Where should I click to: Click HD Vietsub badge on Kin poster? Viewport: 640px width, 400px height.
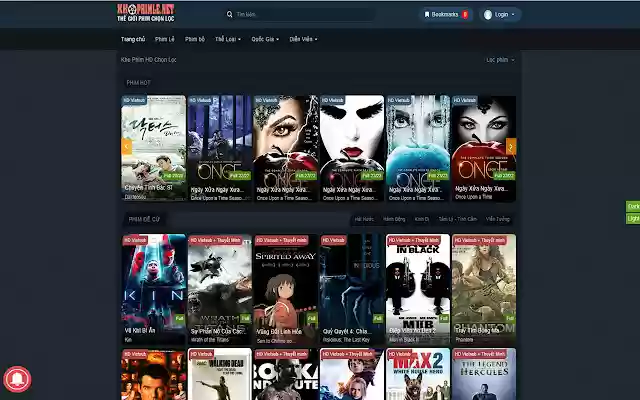click(x=135, y=240)
